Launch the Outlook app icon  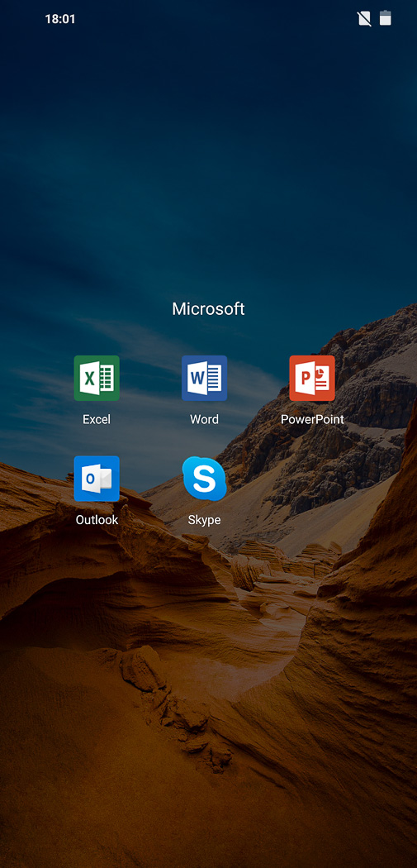pyautogui.click(x=97, y=479)
